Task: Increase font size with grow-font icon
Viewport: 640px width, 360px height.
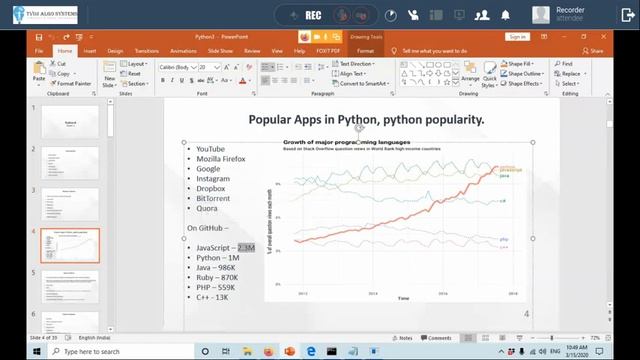Action: click(x=227, y=67)
